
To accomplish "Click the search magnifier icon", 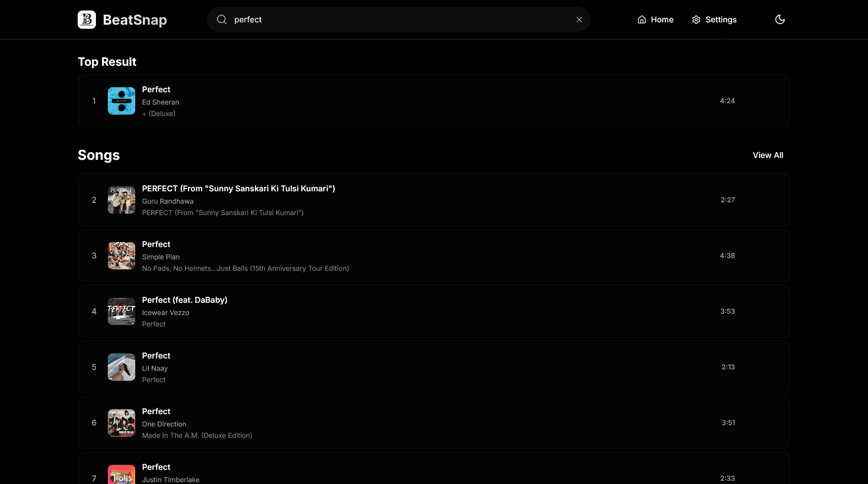I will point(222,20).
